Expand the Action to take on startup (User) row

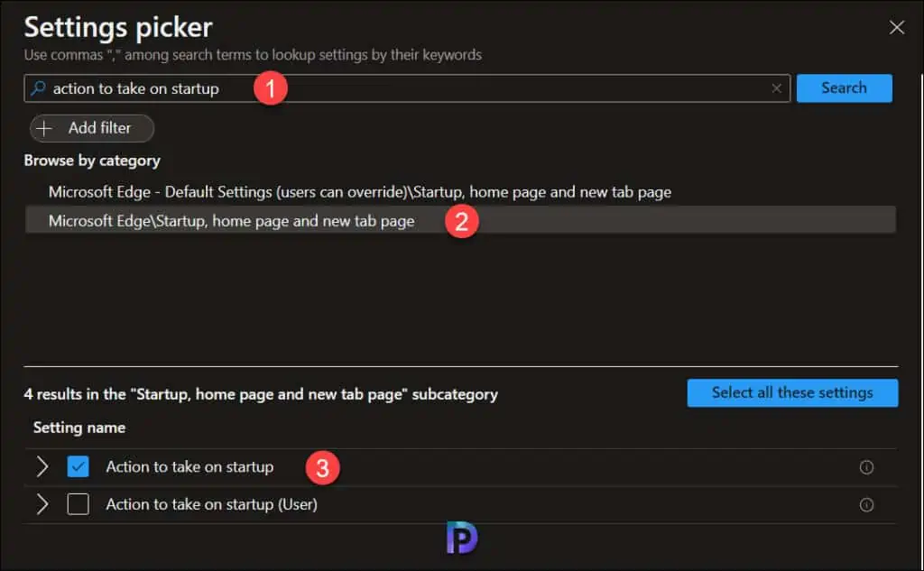(x=42, y=504)
